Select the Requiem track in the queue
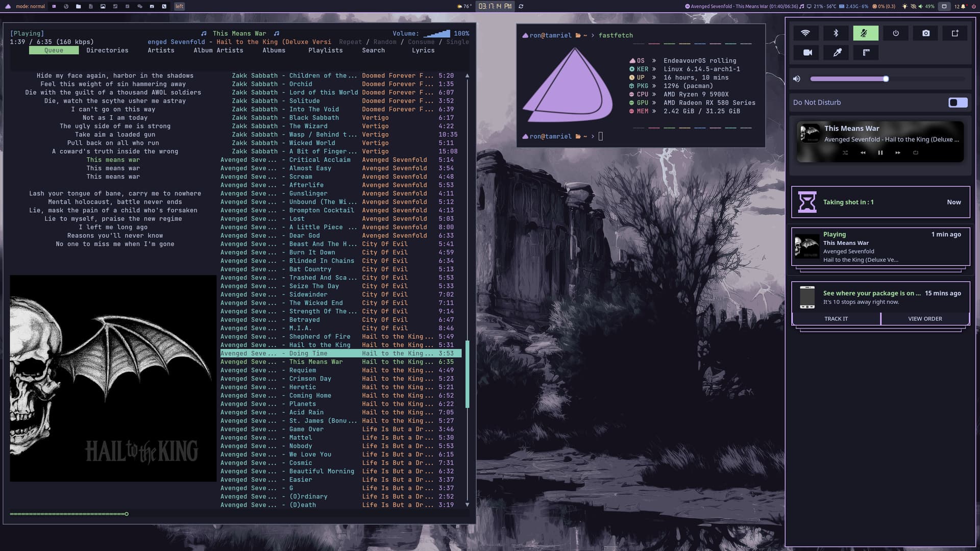The height and width of the screenshot is (551, 980). (340, 370)
